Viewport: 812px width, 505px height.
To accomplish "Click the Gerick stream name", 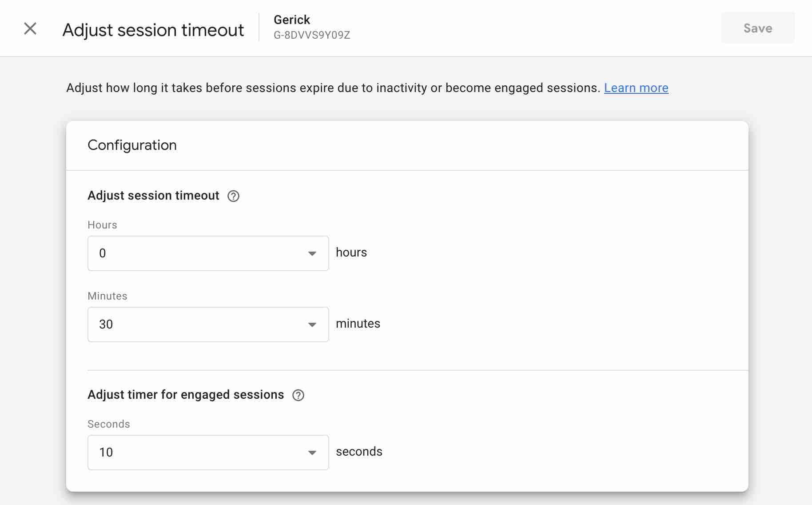I will 291,20.
